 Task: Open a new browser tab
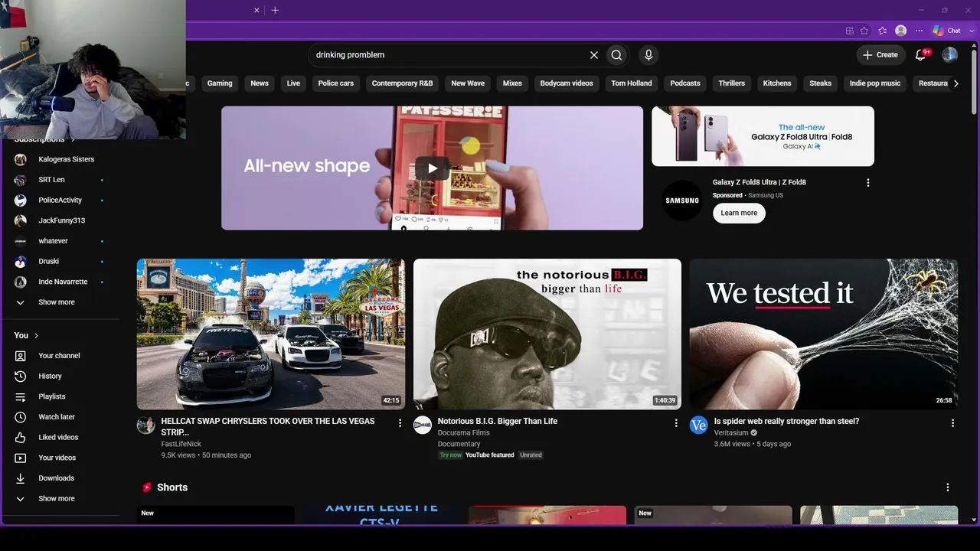coord(275,10)
